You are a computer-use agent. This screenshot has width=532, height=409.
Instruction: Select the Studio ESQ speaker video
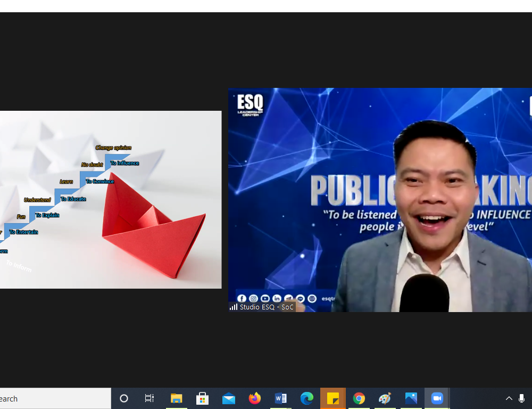[x=380, y=200]
